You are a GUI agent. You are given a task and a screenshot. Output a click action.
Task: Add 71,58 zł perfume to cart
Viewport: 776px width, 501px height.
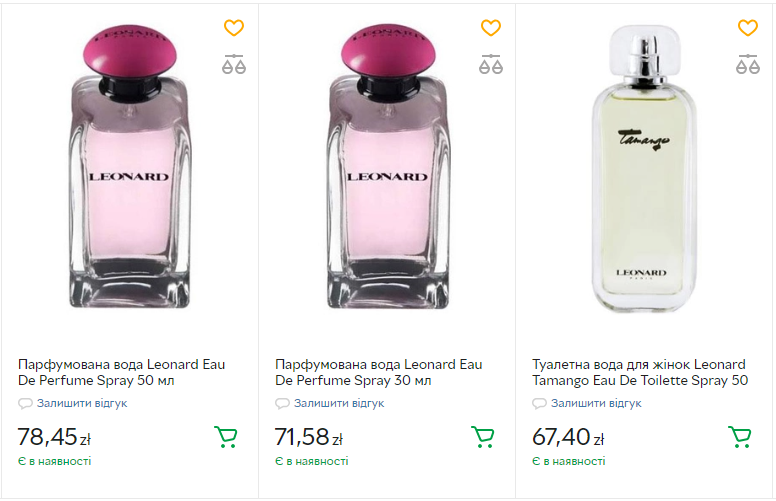click(483, 437)
